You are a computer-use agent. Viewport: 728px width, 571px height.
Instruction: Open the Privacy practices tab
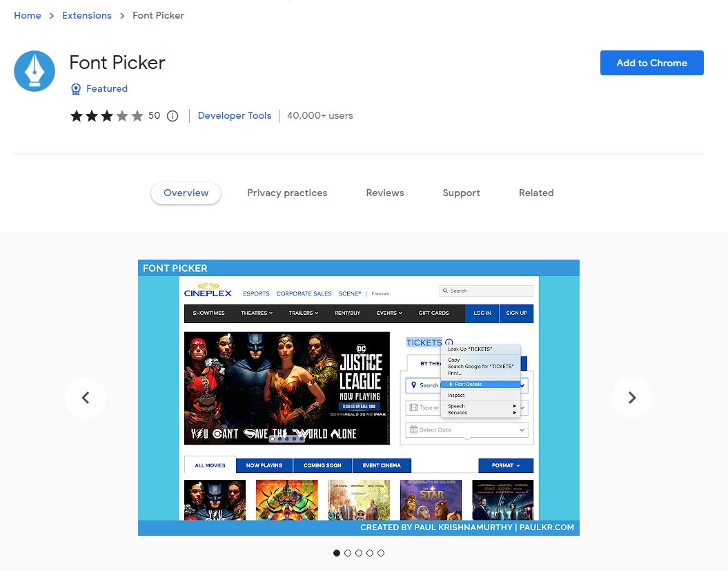click(x=287, y=193)
